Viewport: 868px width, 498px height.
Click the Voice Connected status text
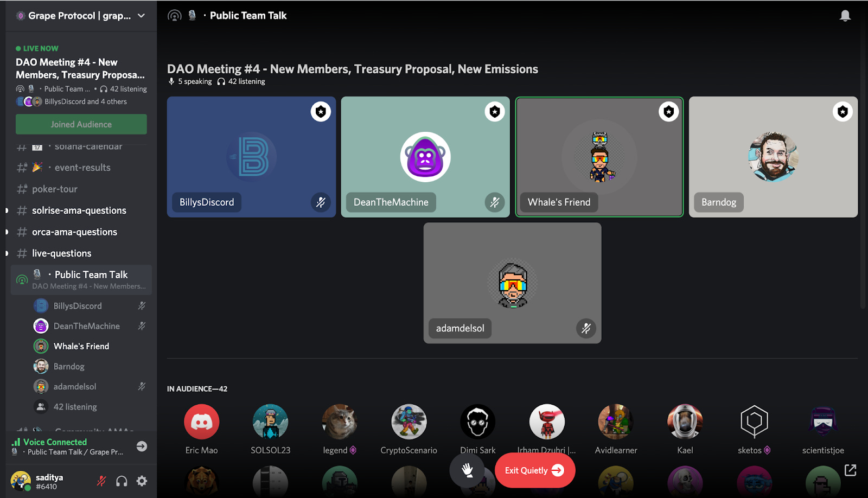55,442
